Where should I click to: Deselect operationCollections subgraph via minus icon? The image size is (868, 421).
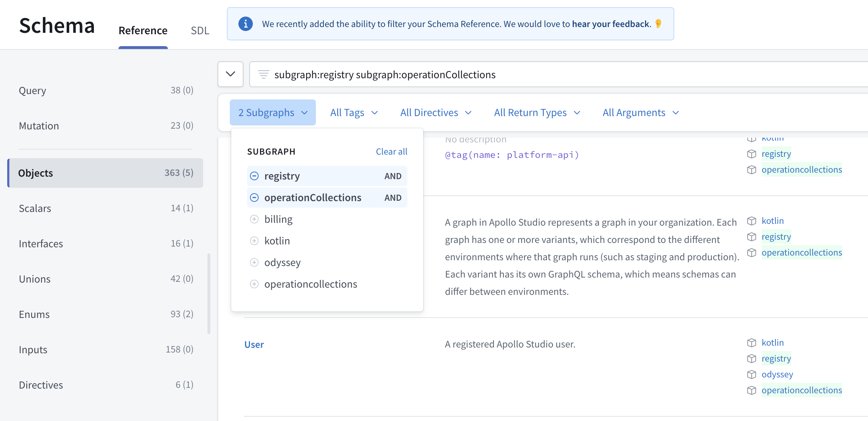[x=254, y=198]
